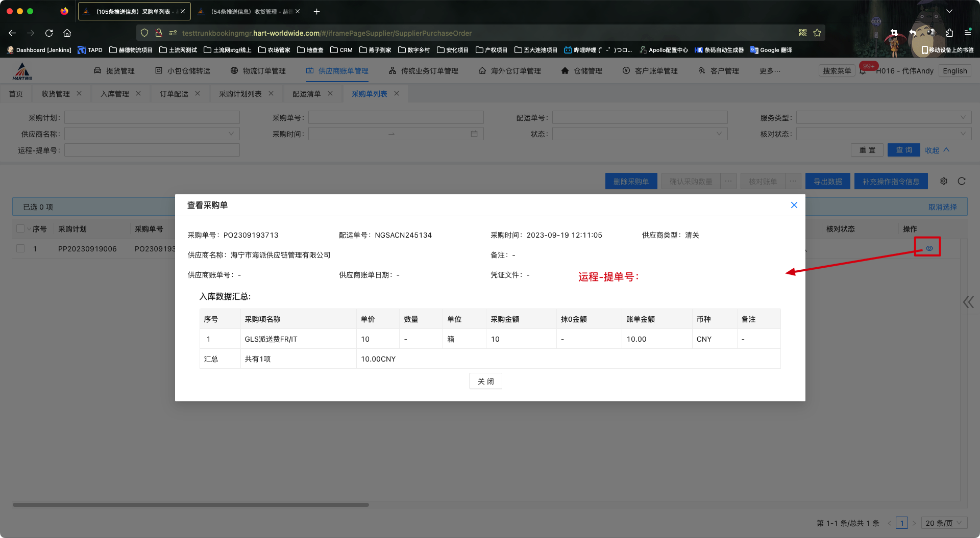The width and height of the screenshot is (980, 538).
Task: Open the 供应商名称 dropdown
Action: (x=152, y=134)
